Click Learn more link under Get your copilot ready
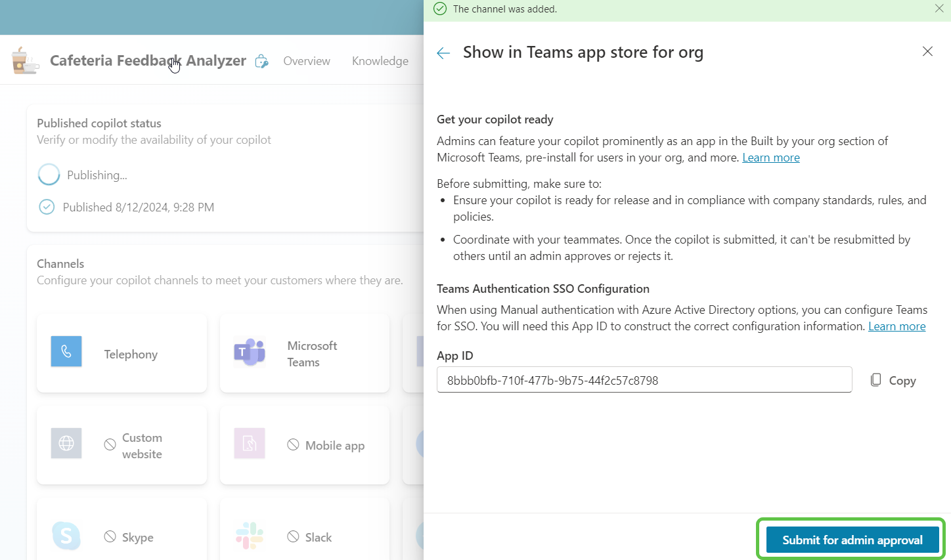The image size is (951, 560). click(770, 158)
